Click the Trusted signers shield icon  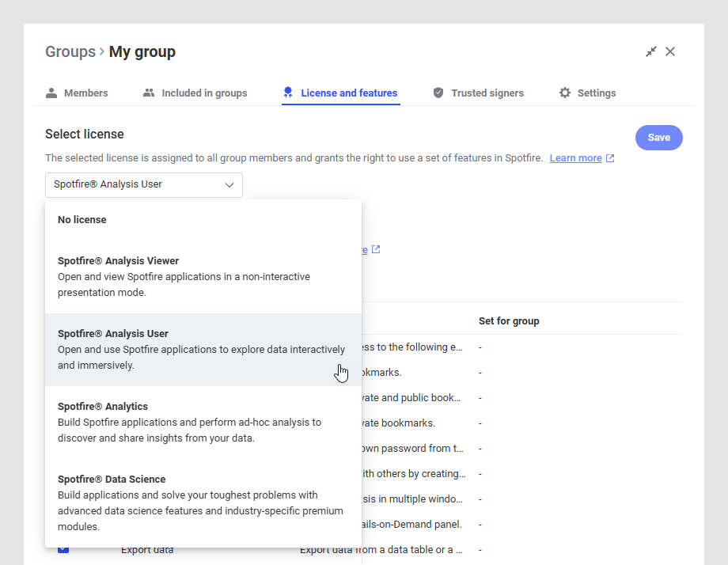pos(438,93)
